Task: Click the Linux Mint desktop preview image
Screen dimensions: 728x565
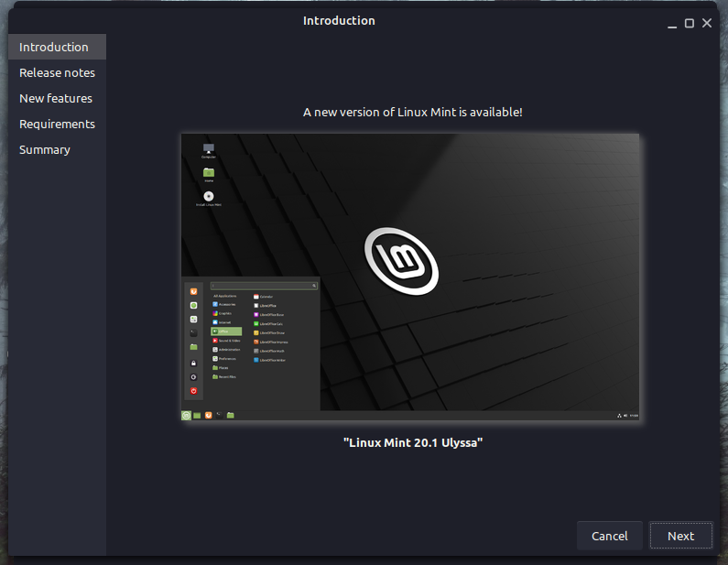Action: point(410,277)
